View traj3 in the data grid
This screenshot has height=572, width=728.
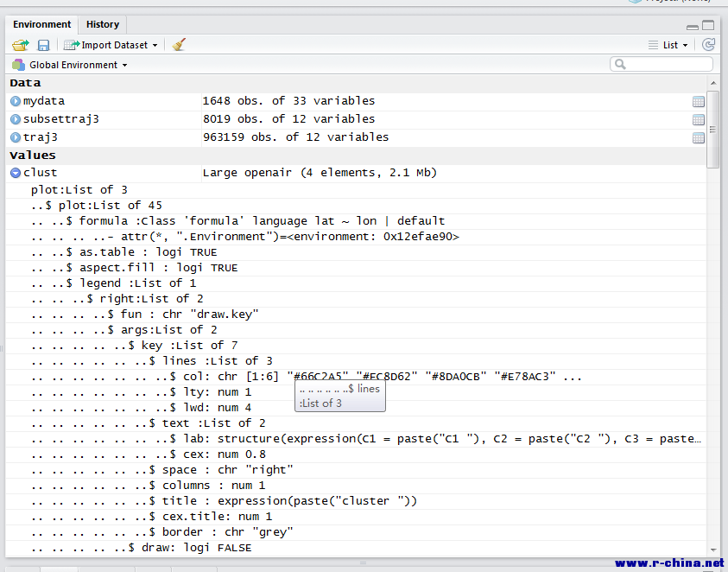699,137
